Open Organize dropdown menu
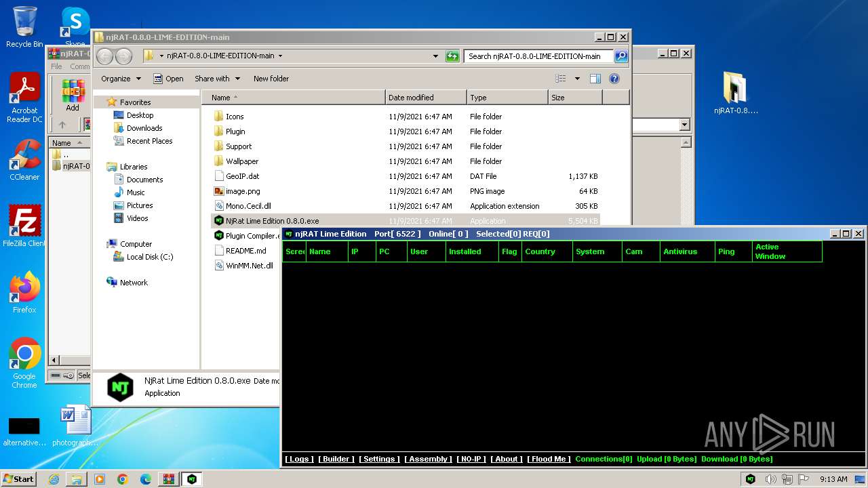This screenshot has width=868, height=488. pos(121,79)
